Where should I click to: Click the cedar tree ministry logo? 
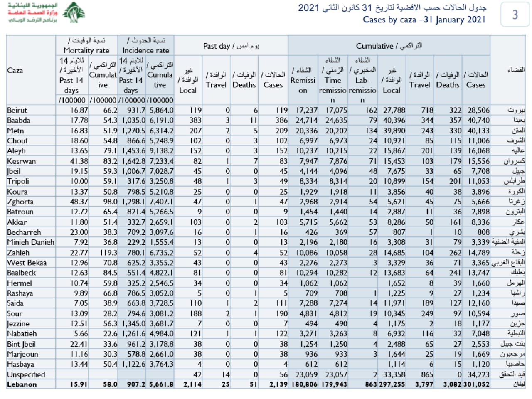coord(74,13)
